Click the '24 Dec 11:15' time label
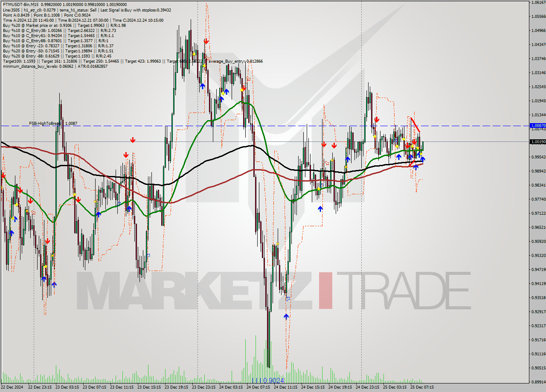The width and height of the screenshot is (546, 392). coord(286,387)
